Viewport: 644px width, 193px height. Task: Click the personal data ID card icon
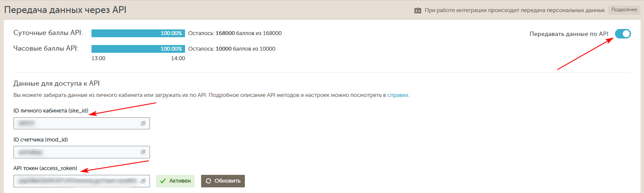pyautogui.click(x=418, y=10)
